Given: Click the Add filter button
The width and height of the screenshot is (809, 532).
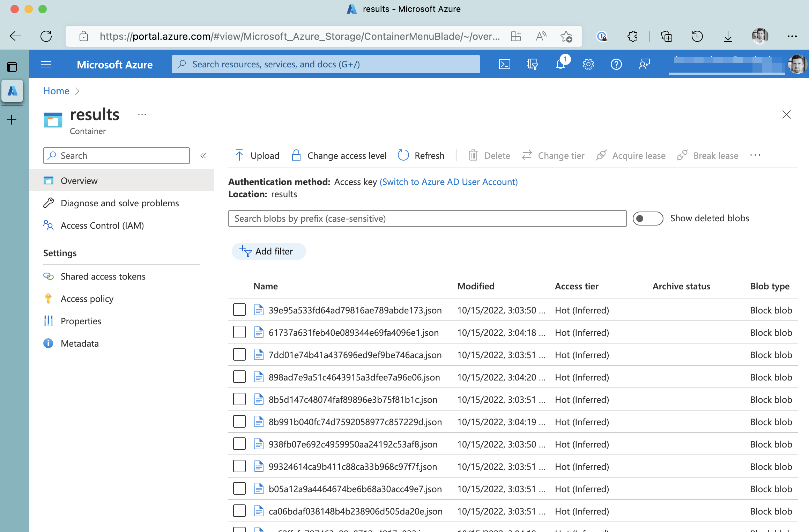Looking at the screenshot, I should click(268, 251).
